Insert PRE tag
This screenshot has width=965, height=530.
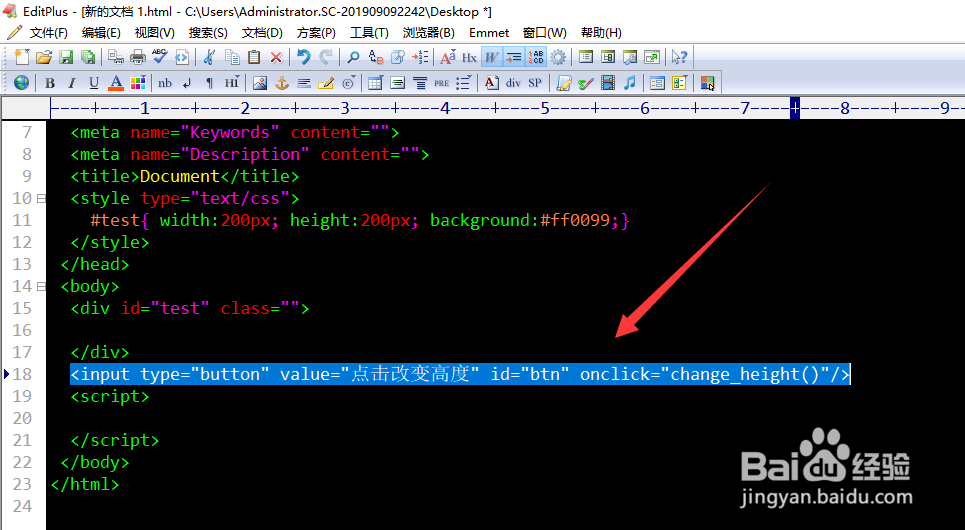coord(441,82)
